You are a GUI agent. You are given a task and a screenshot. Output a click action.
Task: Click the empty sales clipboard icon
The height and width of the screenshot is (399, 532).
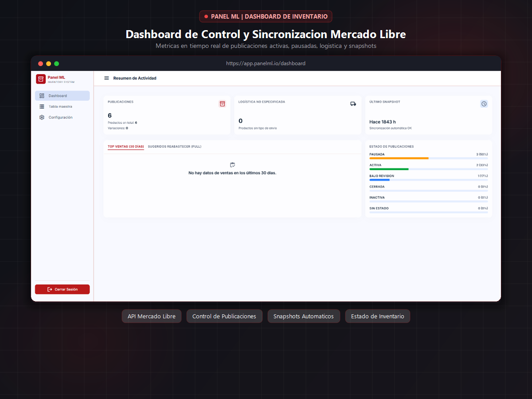click(x=232, y=164)
